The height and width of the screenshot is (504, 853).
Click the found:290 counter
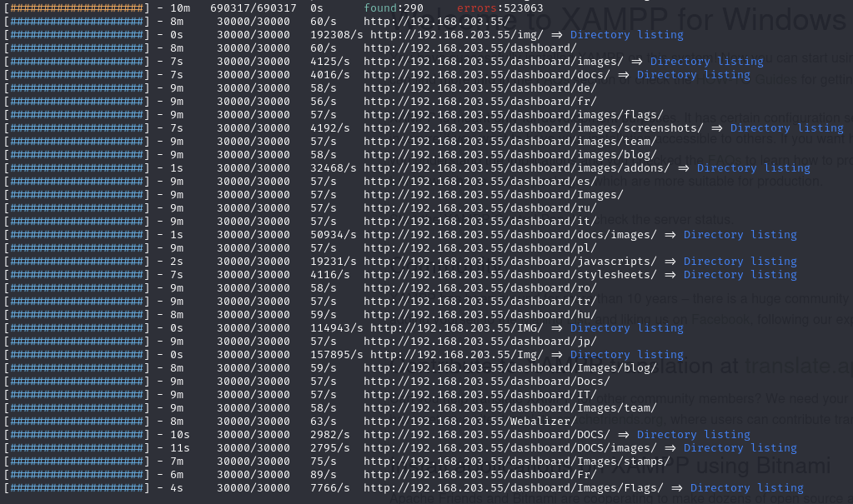pyautogui.click(x=393, y=8)
